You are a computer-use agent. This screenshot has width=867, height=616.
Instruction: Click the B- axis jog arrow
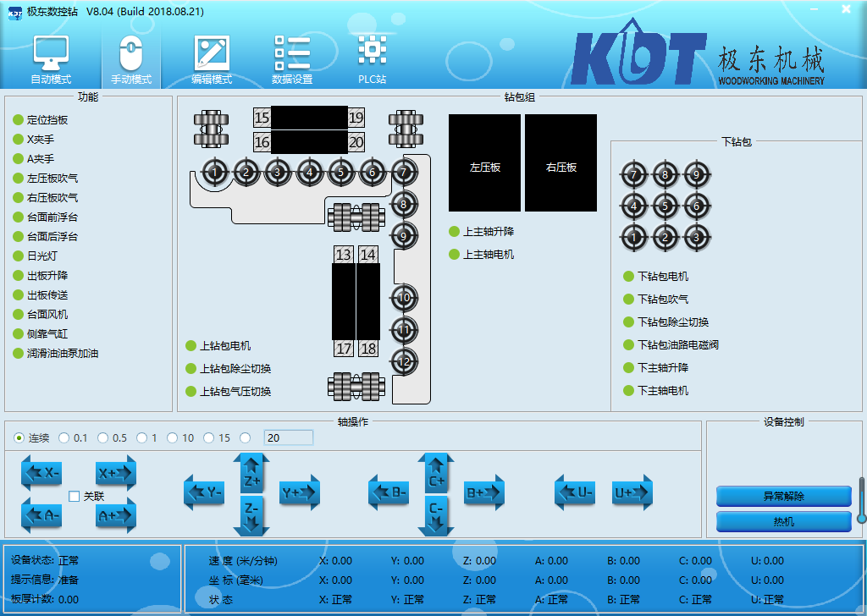[x=389, y=492]
